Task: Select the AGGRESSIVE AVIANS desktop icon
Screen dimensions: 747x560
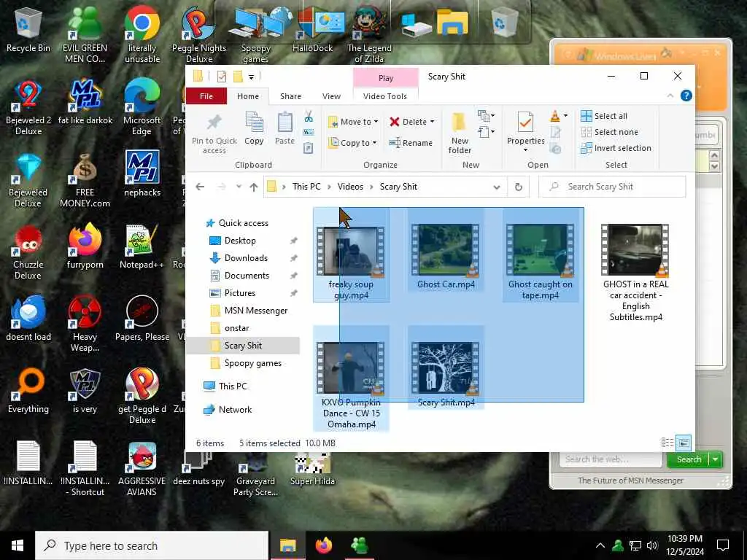Action: tap(142, 469)
